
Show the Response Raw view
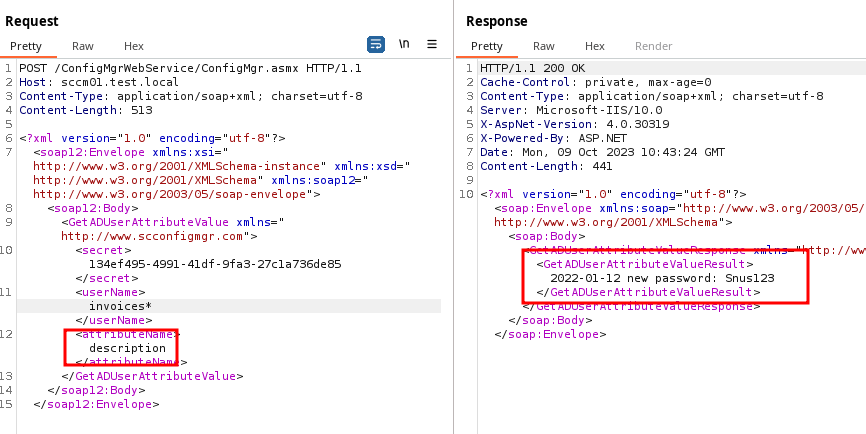[x=544, y=46]
